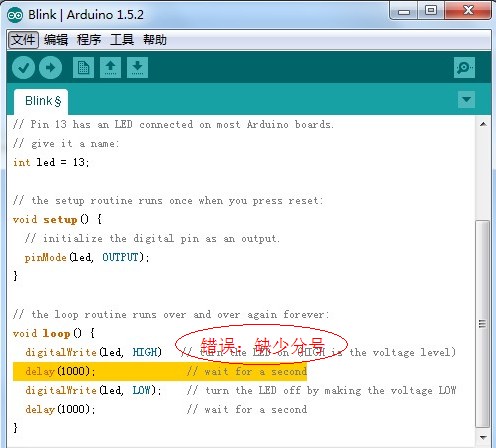Select the Blink sketch tab

[x=41, y=101]
